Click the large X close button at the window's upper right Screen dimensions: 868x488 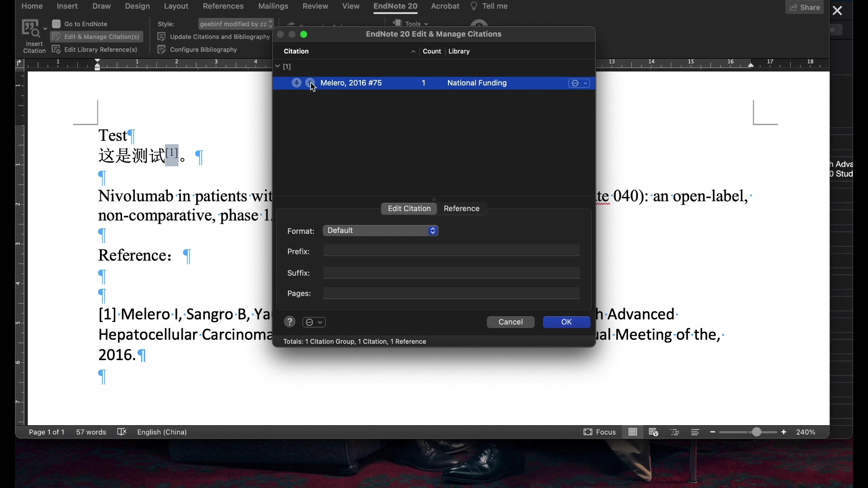(838, 11)
